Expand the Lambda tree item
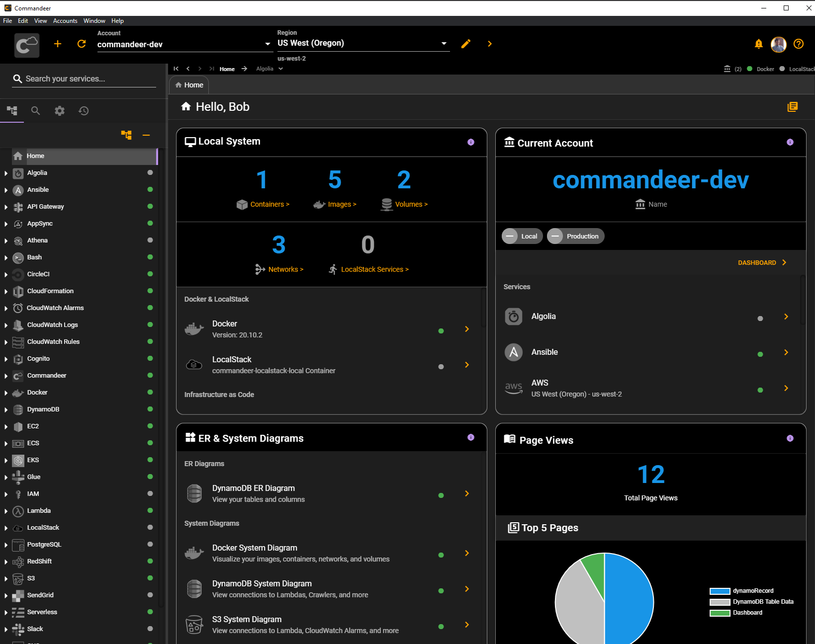 coord(6,511)
